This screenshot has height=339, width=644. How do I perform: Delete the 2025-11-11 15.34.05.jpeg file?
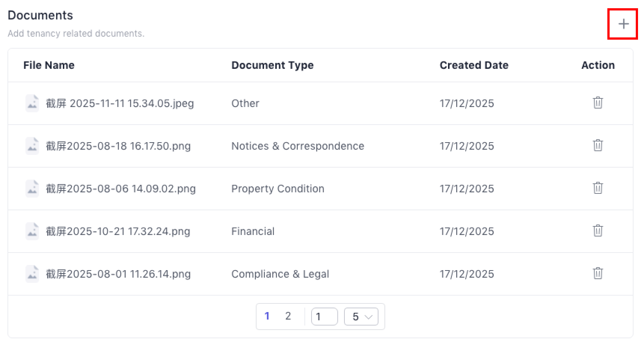[598, 103]
